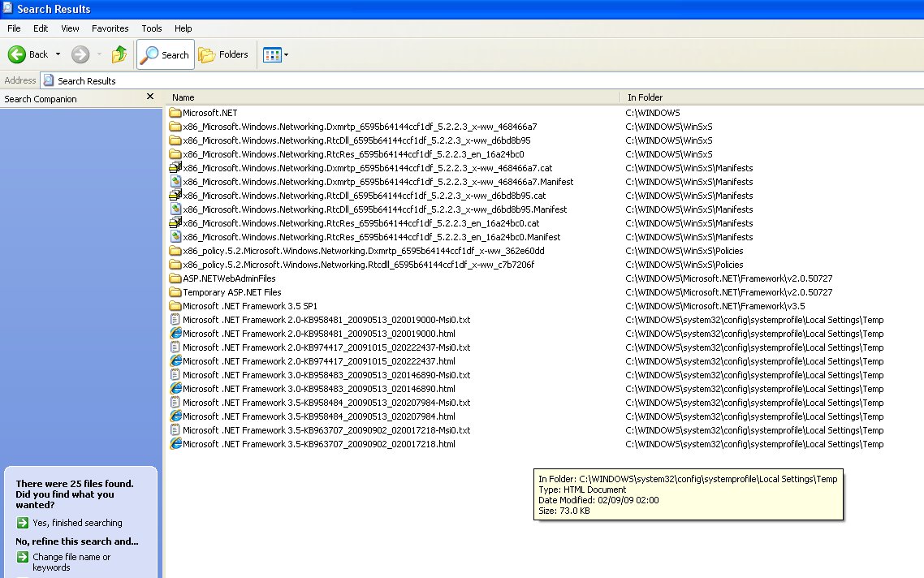Image resolution: width=924 pixels, height=578 pixels.
Task: Select icon of KB974417 020222437-Msi0.txt file
Action: [175, 347]
